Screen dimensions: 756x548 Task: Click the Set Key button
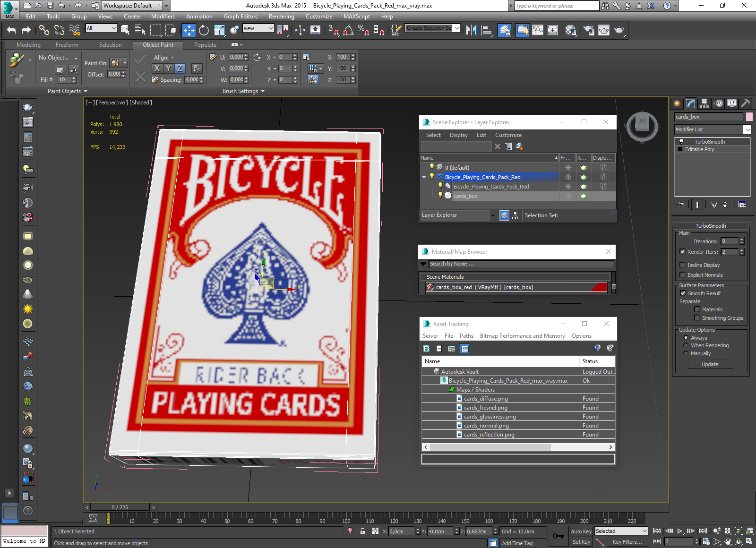point(581,542)
